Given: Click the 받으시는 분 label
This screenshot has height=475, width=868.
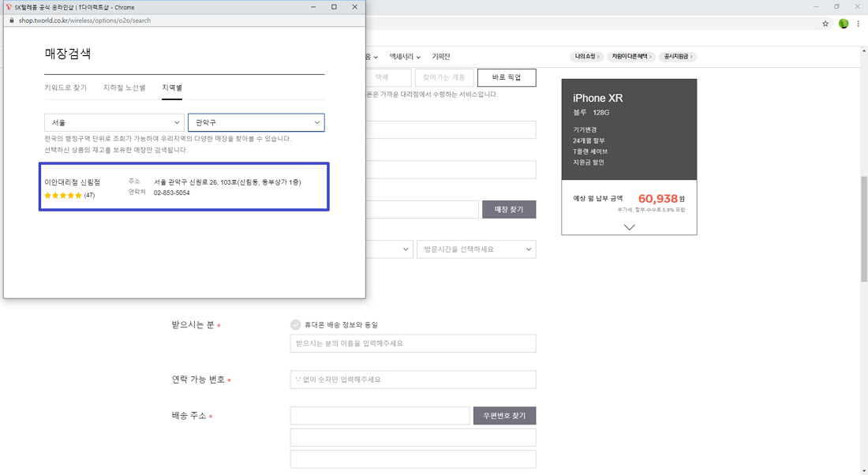Looking at the screenshot, I should 193,325.
